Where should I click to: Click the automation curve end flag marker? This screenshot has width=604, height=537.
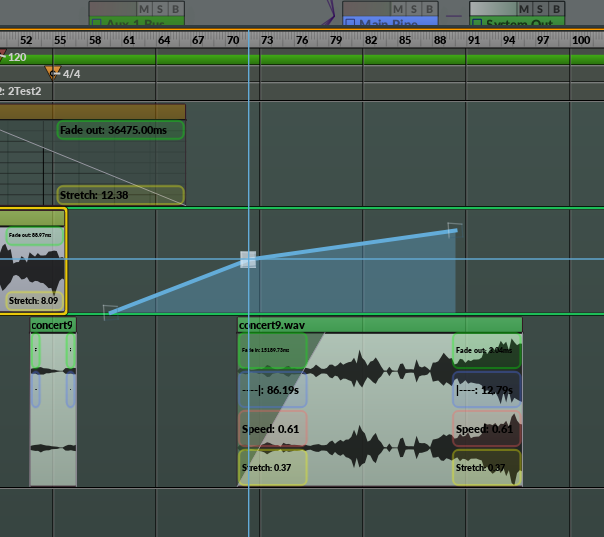coord(454,229)
